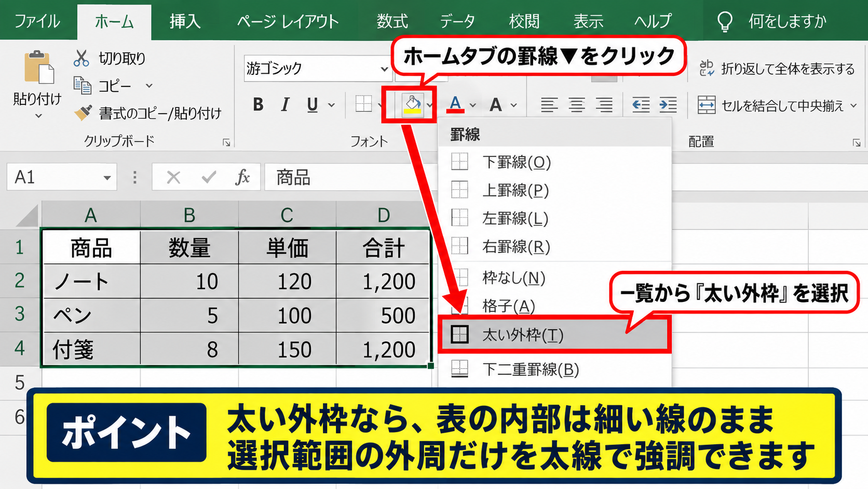
Task: Click the Cut scissors icon
Action: pos(81,58)
